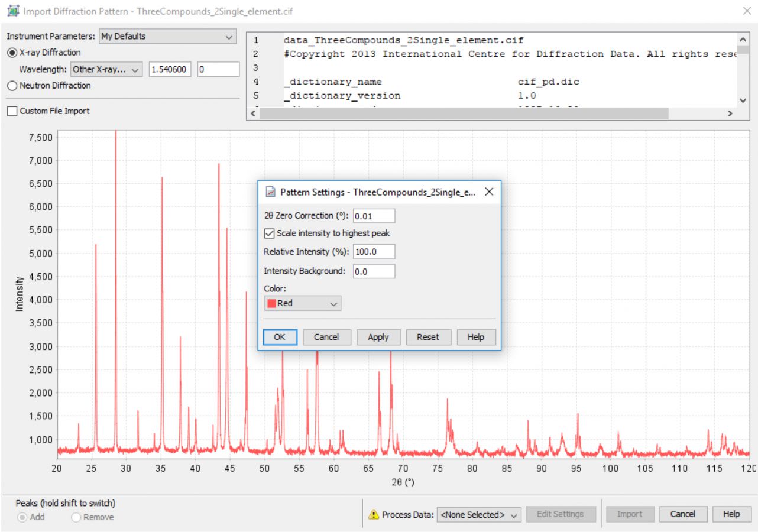Close the Pattern Settings dialog

pyautogui.click(x=489, y=192)
